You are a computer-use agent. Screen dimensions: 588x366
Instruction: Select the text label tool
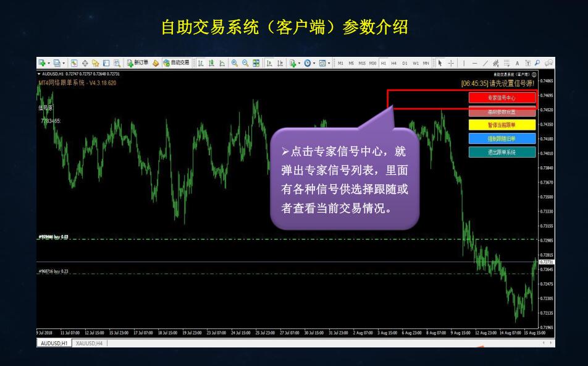[518, 62]
